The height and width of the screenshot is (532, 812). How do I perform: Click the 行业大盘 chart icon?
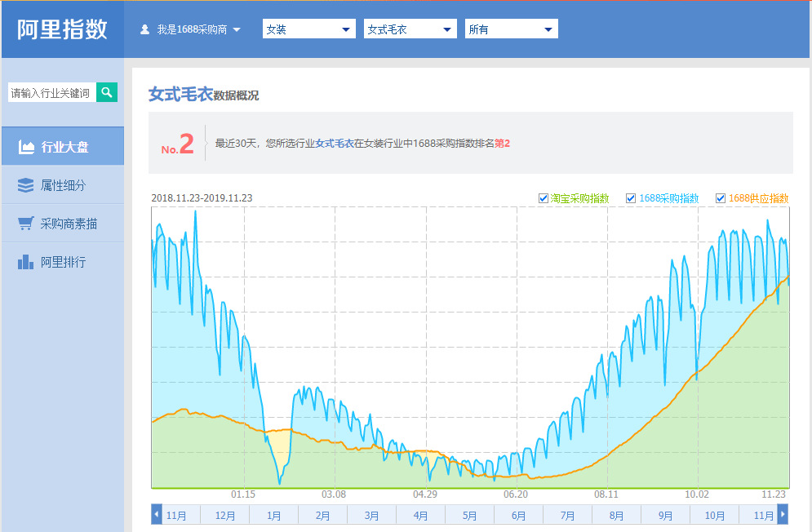tap(26, 147)
